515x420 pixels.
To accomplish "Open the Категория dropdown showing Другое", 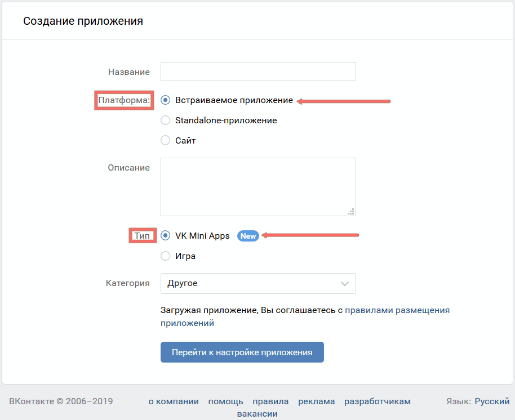I will 258,283.
